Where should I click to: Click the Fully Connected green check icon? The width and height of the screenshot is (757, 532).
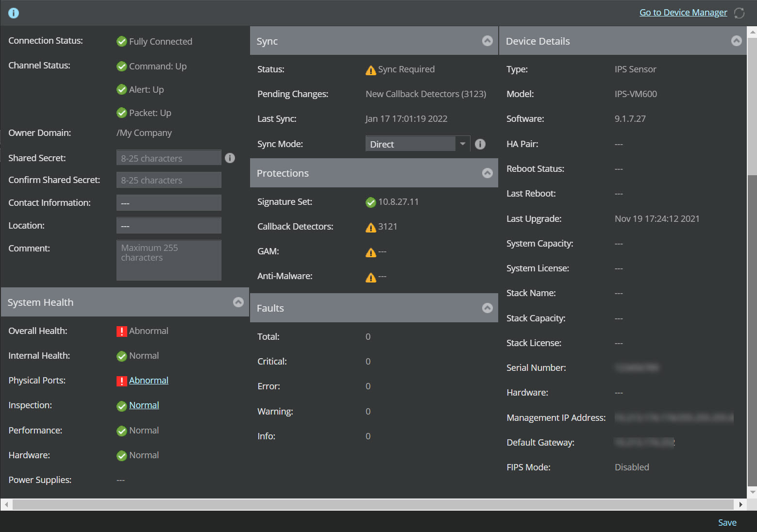[x=122, y=42]
